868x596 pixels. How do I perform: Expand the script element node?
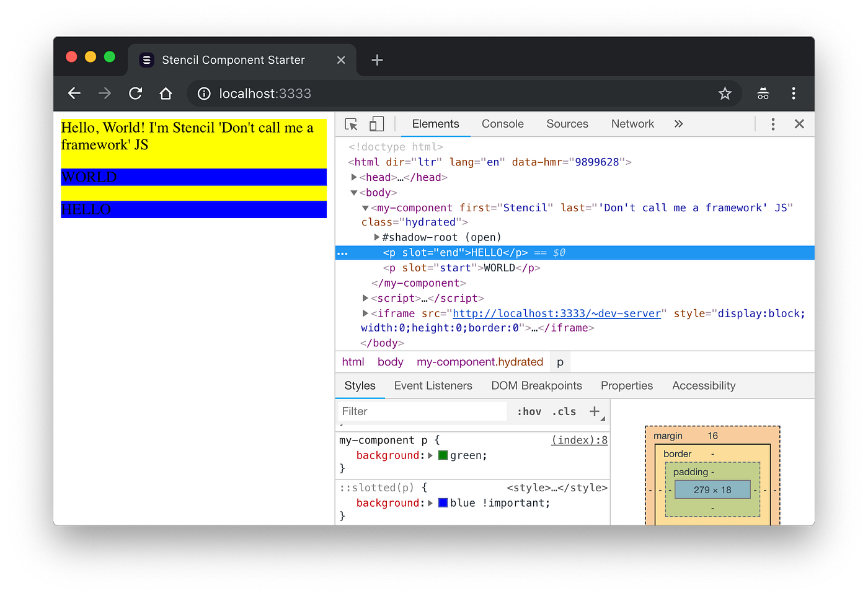pyautogui.click(x=366, y=298)
